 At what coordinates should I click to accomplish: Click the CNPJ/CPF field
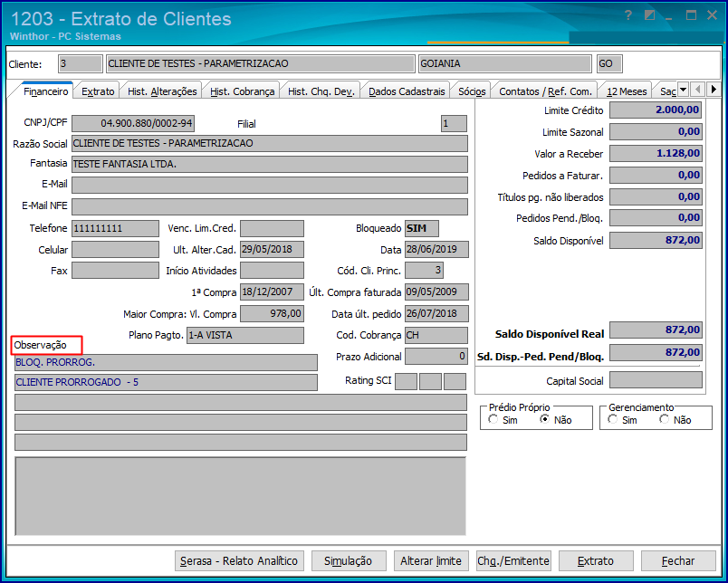tap(133, 123)
